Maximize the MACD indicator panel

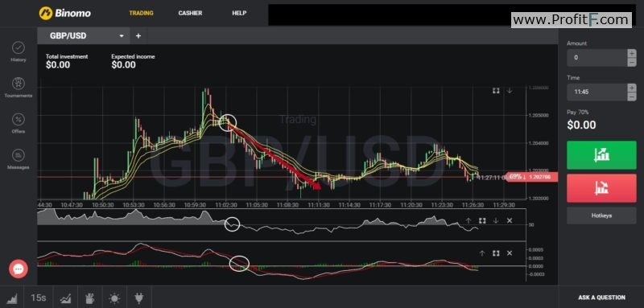tap(496, 253)
